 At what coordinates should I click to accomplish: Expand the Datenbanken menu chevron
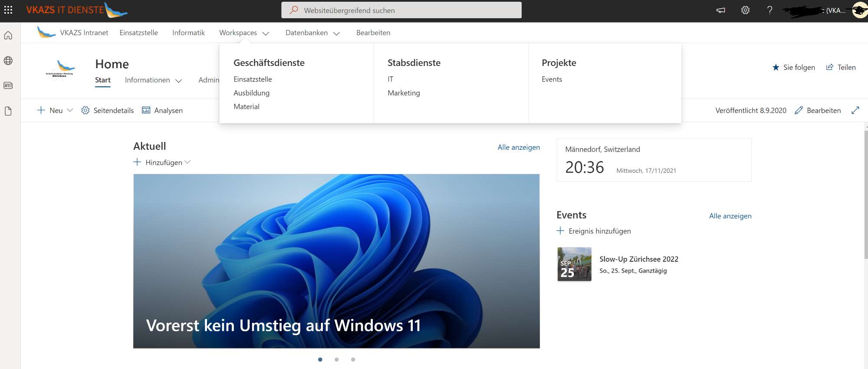336,33
